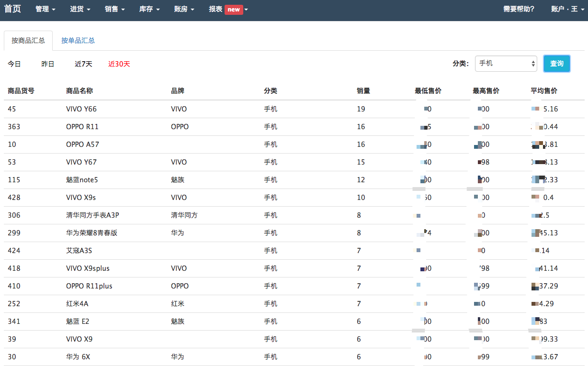Open the 账户 · 王 account dropdown
This screenshot has width=588, height=366.
[x=567, y=9]
